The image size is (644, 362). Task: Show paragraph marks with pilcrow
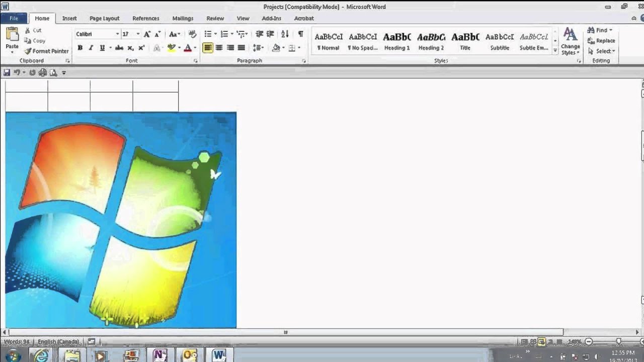pyautogui.click(x=300, y=34)
